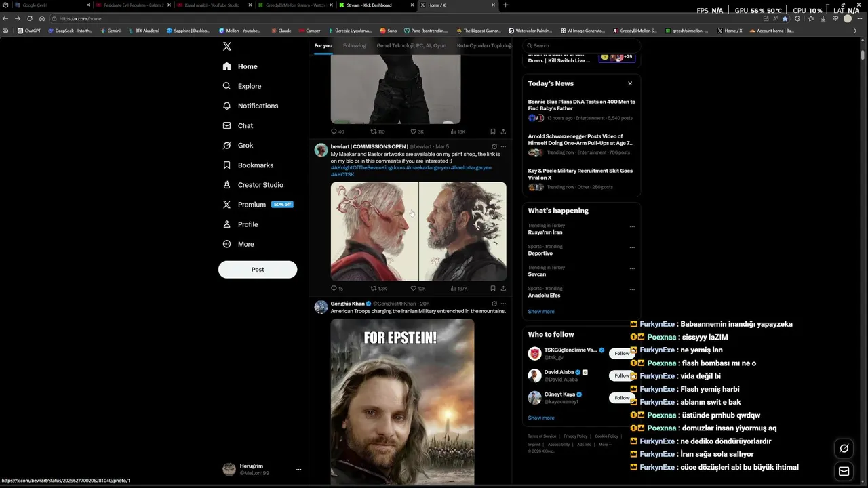
Task: Open more options on Genghis Khan post
Action: pyautogui.click(x=503, y=304)
